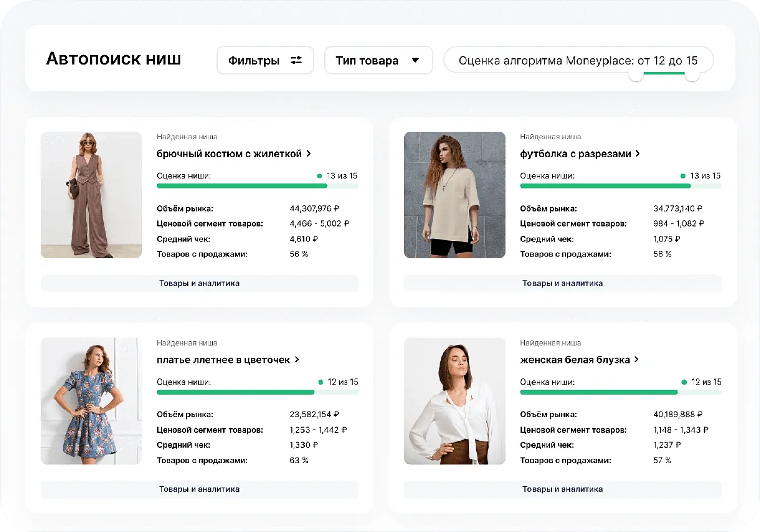This screenshot has width=760, height=532.
Task: Click the dropdown triangle icon on Тип товара
Action: (x=416, y=60)
